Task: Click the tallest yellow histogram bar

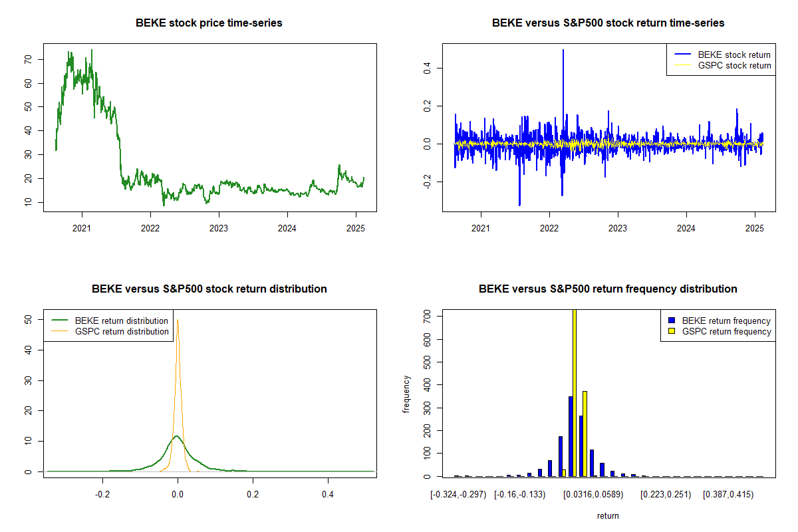Action: (575, 392)
